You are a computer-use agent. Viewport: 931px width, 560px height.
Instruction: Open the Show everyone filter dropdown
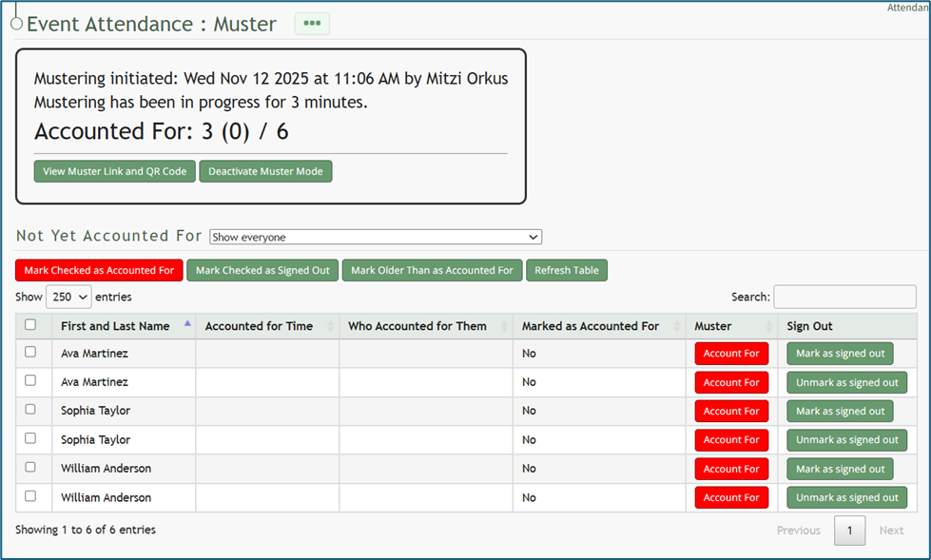click(376, 237)
